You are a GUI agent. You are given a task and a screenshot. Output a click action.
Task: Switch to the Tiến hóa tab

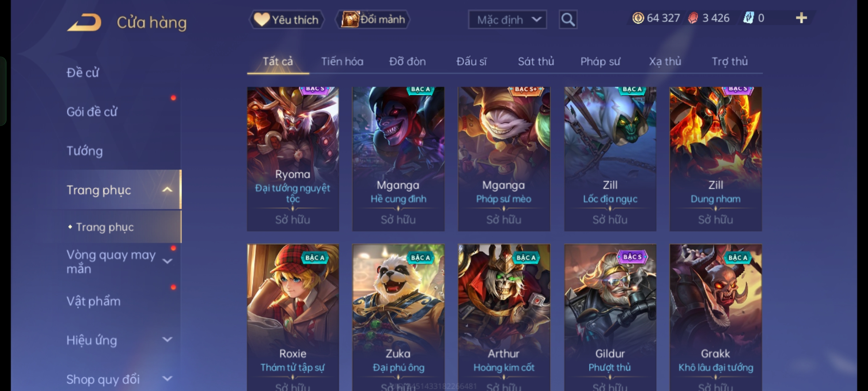tap(342, 62)
